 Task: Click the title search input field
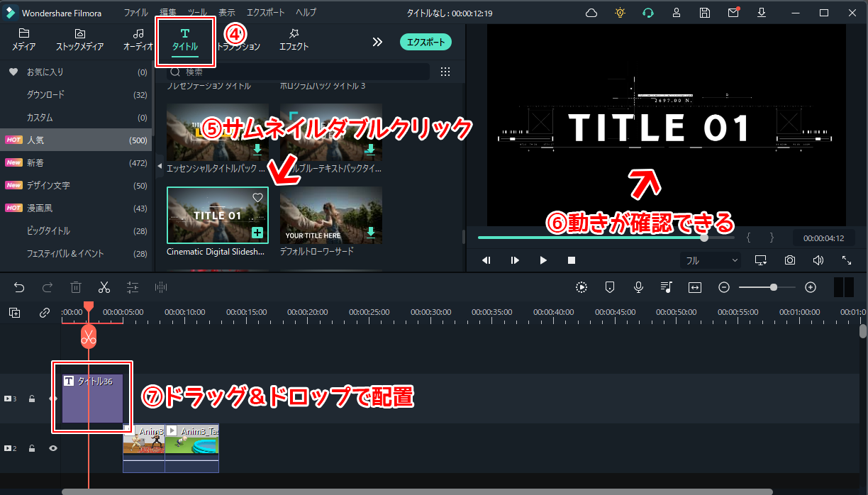(x=305, y=72)
